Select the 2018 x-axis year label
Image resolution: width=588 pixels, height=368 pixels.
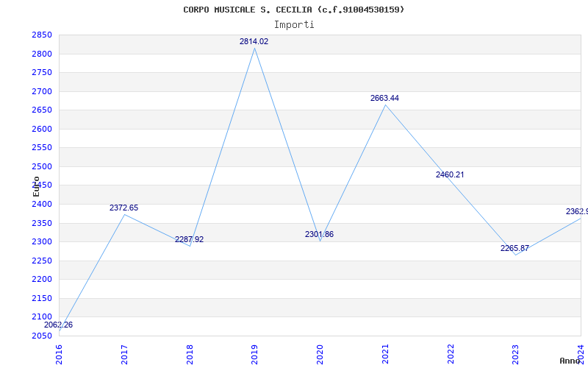(190, 354)
